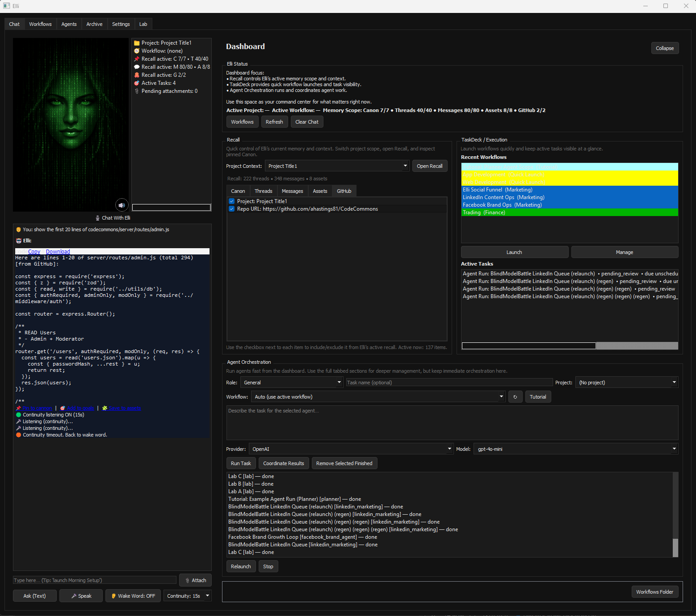Click the speaker icon under the avatar image
Image resolution: width=696 pixels, height=616 pixels.
[x=122, y=205]
